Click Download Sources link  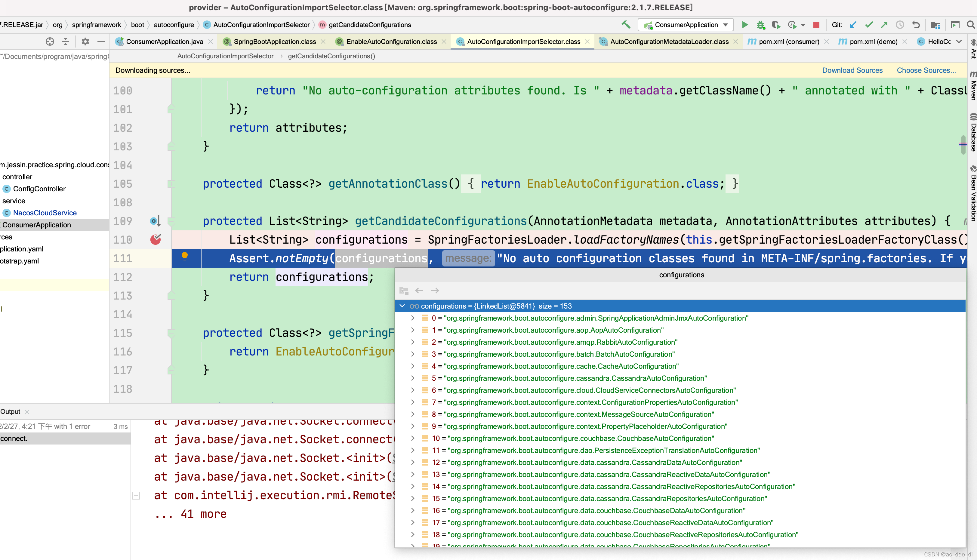(x=852, y=70)
